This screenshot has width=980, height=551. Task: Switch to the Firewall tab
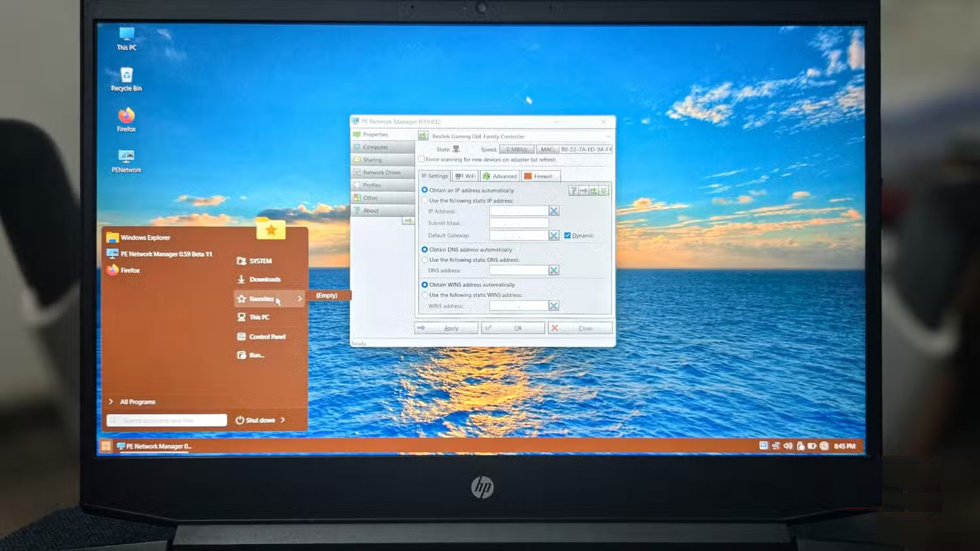tap(542, 176)
